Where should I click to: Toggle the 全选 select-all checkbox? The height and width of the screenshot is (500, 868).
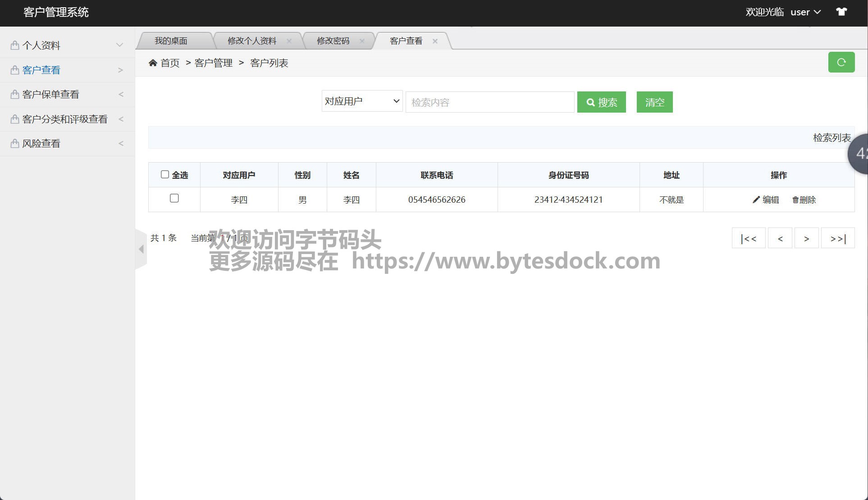[165, 174]
